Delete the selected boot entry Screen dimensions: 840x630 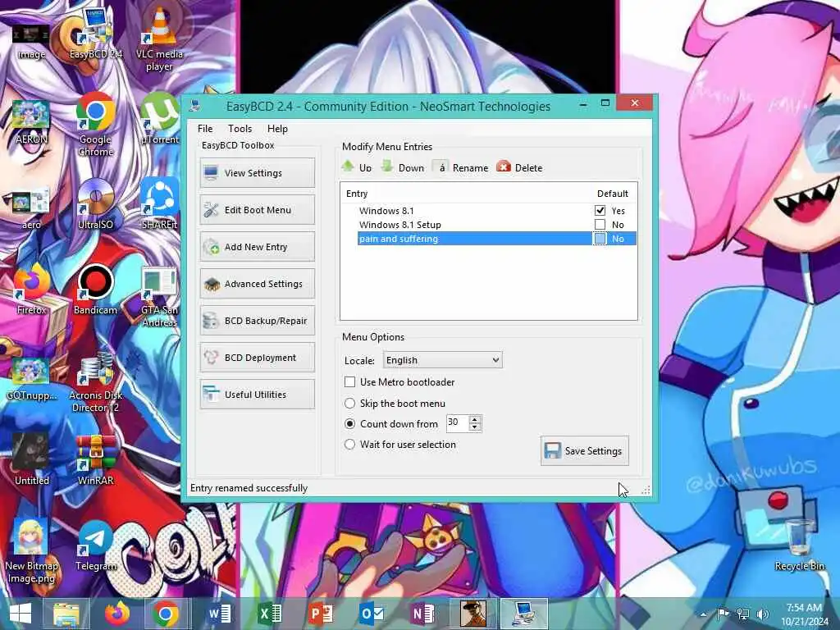[x=519, y=167]
